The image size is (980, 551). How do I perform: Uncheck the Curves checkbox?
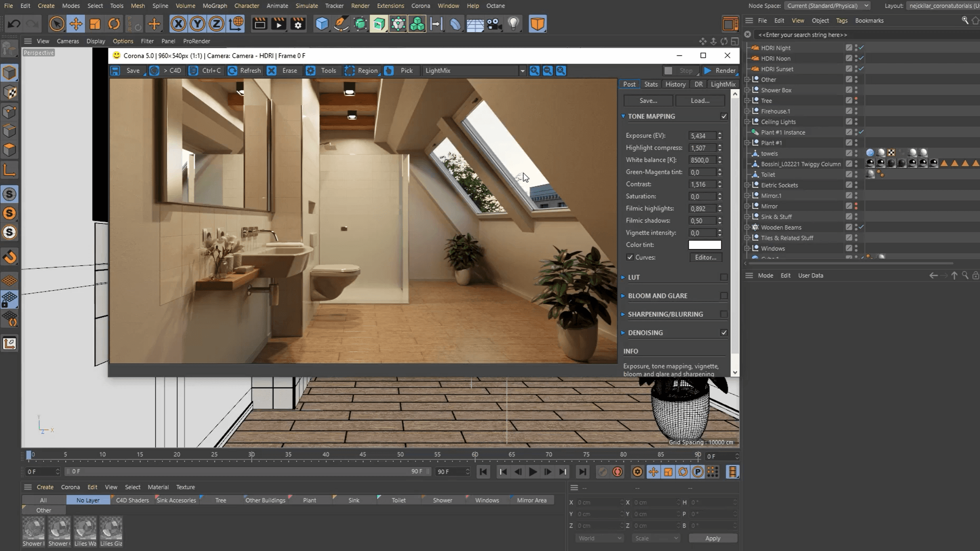click(630, 257)
